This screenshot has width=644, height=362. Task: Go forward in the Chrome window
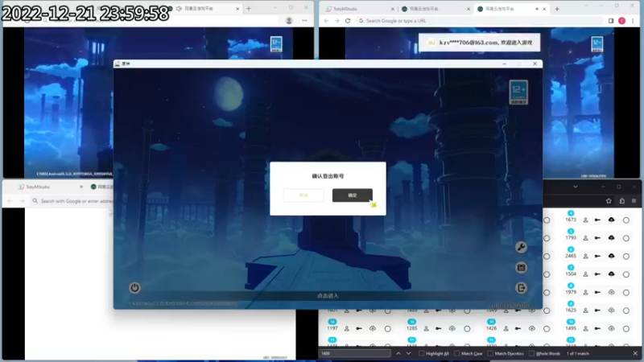pos(337,21)
